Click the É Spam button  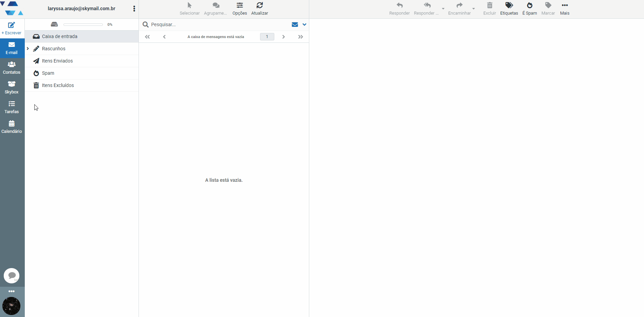530,9
